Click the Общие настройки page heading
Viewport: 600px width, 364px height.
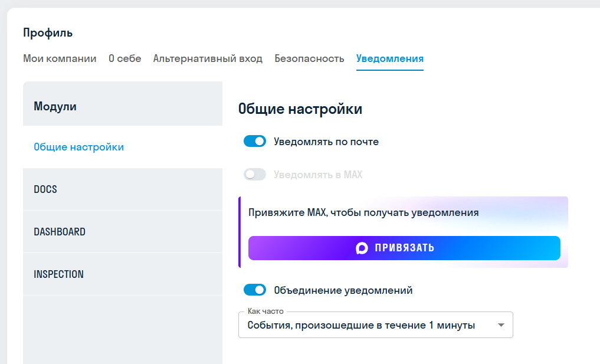(300, 109)
